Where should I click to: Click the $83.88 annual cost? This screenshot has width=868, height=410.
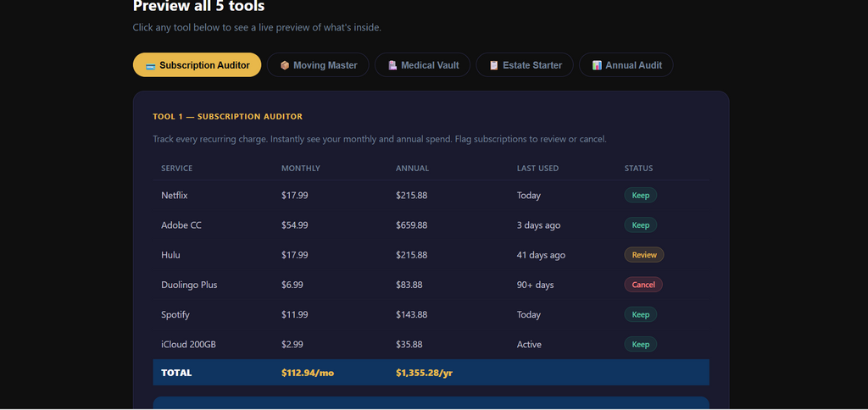(x=409, y=285)
